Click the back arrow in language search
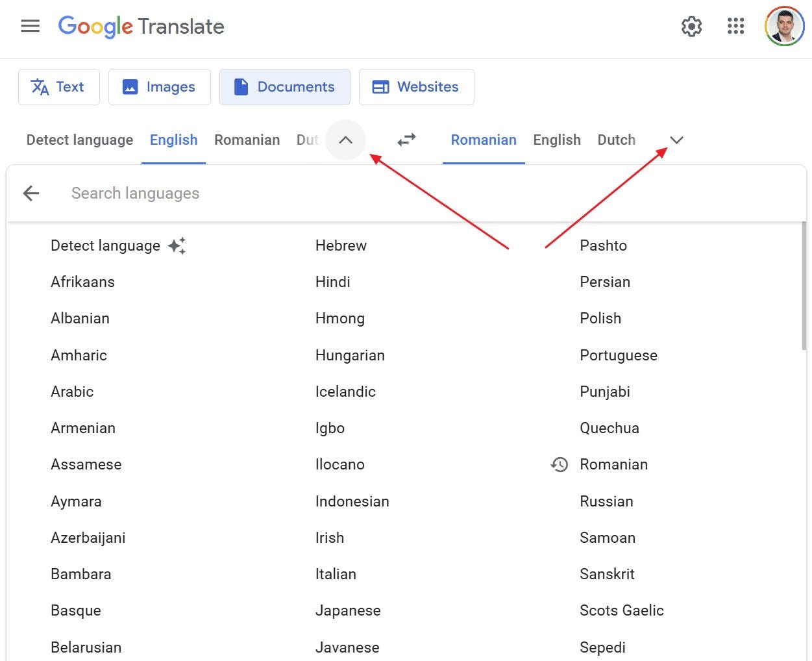 31,193
